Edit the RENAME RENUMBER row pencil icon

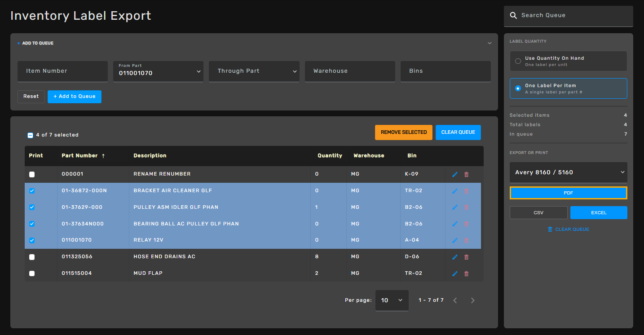[x=454, y=174]
